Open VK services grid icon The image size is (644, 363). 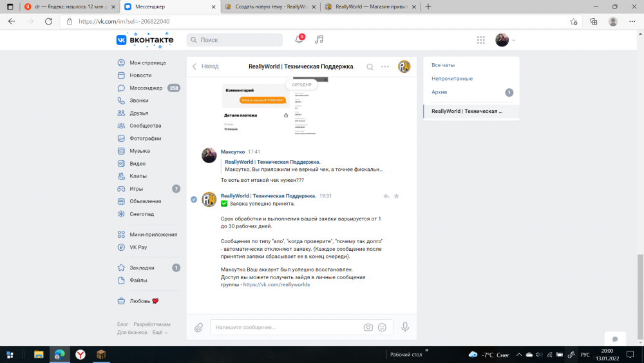[480, 40]
